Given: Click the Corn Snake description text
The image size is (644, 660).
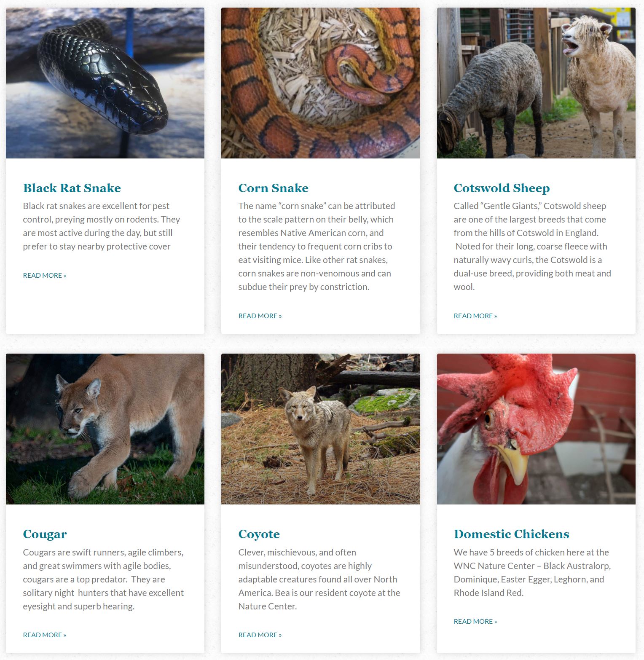Looking at the screenshot, I should (x=317, y=246).
